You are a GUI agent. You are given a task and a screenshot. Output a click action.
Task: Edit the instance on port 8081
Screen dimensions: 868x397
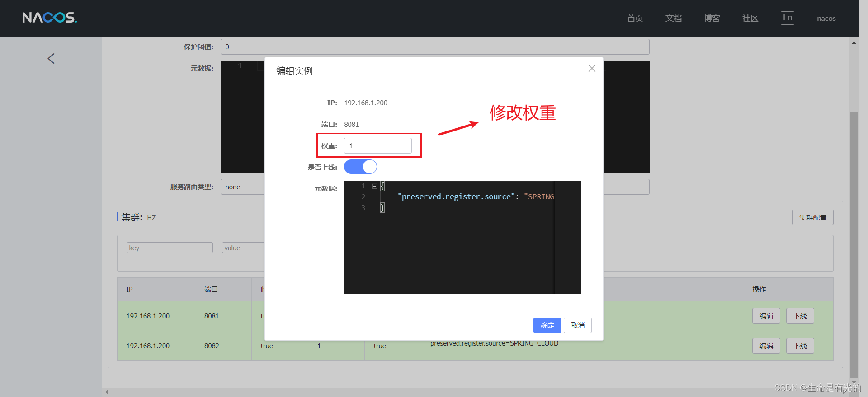click(766, 316)
